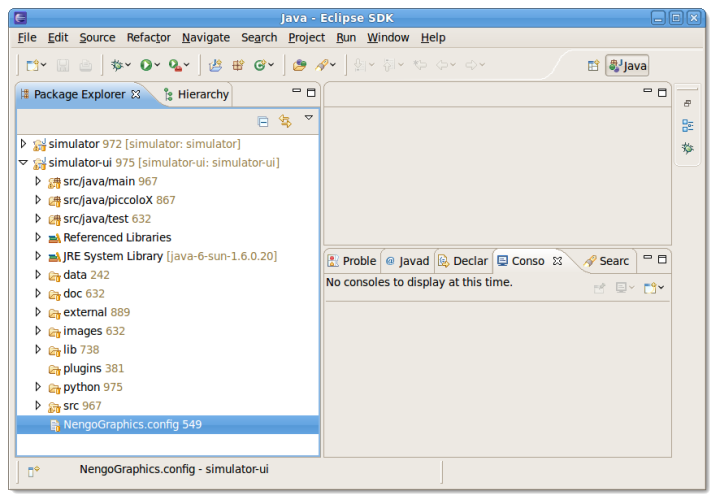Open the Edit menu

[58, 38]
